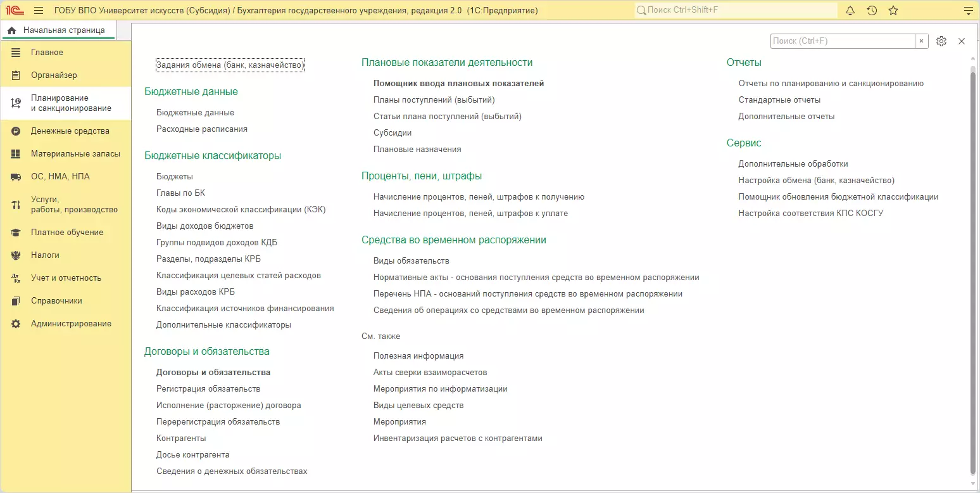980x493 pixels.
Task: Click the Налоги emblem icon
Action: click(16, 255)
